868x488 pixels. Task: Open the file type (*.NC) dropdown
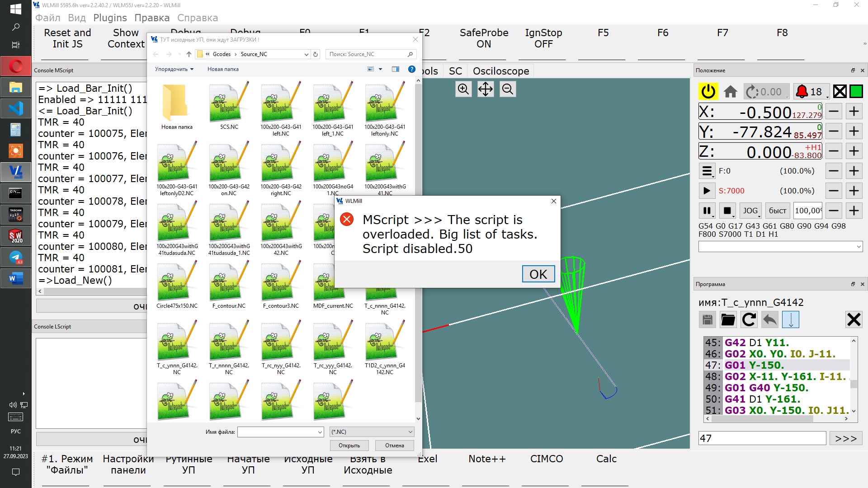coord(372,432)
